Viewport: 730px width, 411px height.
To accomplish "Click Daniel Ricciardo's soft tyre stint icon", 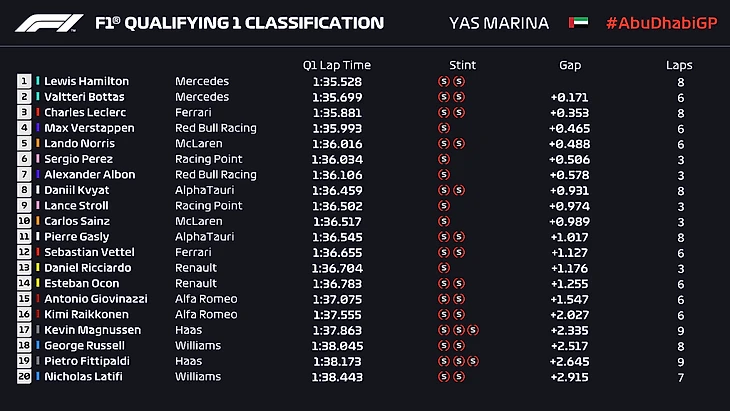I will [443, 268].
